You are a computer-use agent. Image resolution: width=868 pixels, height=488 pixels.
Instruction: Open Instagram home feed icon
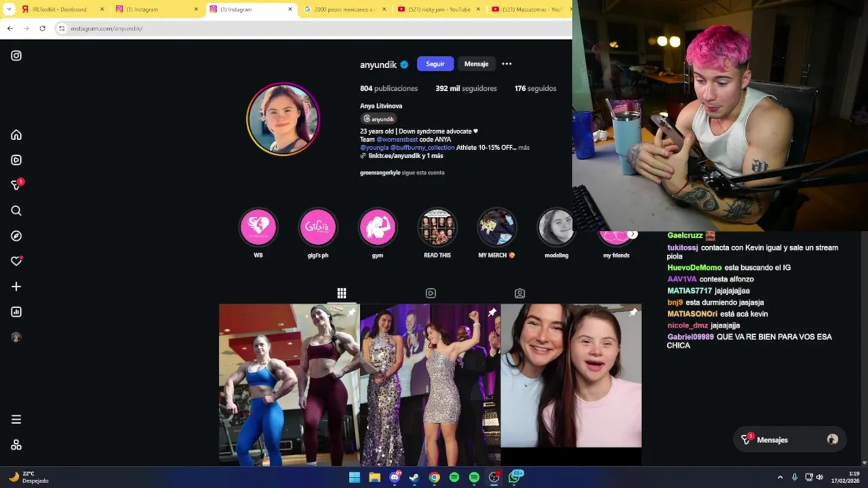16,135
